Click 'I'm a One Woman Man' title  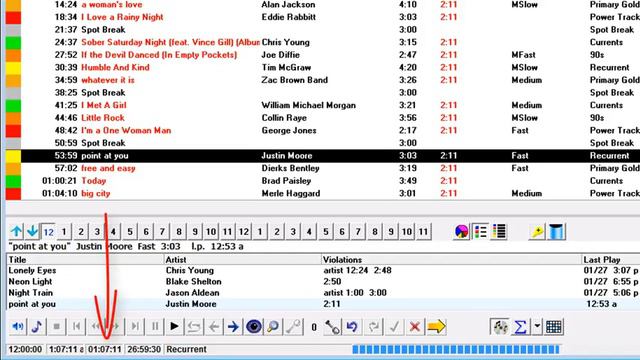pos(126,131)
